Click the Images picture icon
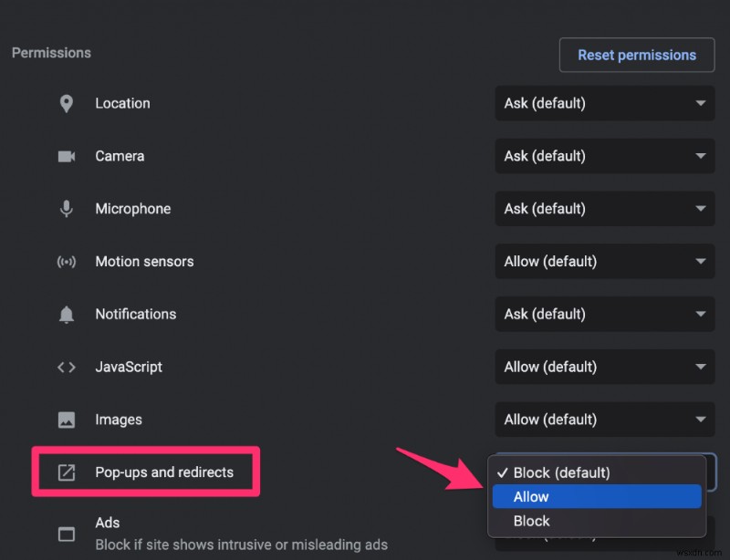The image size is (730, 560). tap(66, 420)
